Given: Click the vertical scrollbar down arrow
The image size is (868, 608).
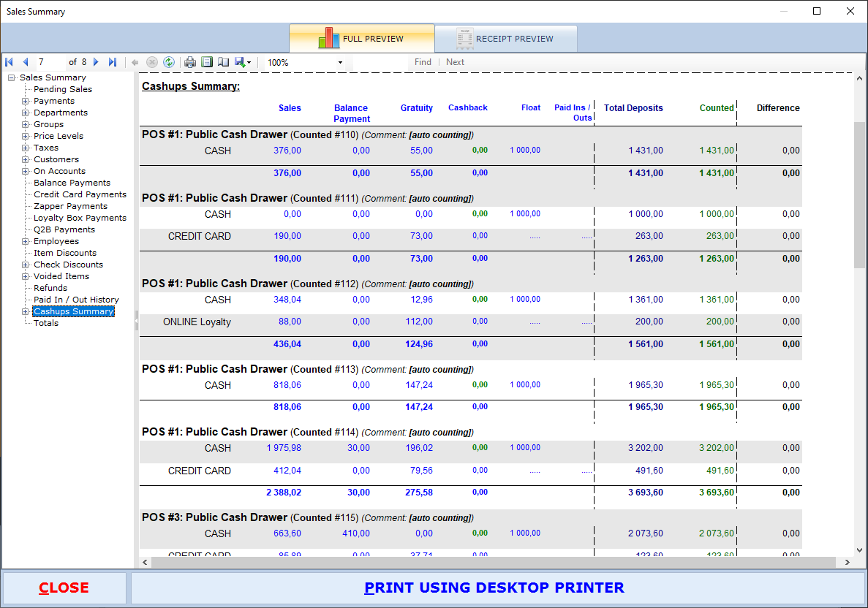Looking at the screenshot, I should (859, 550).
